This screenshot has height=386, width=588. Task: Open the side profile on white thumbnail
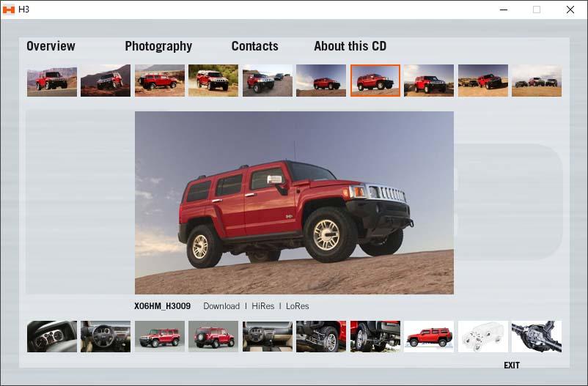tap(429, 336)
